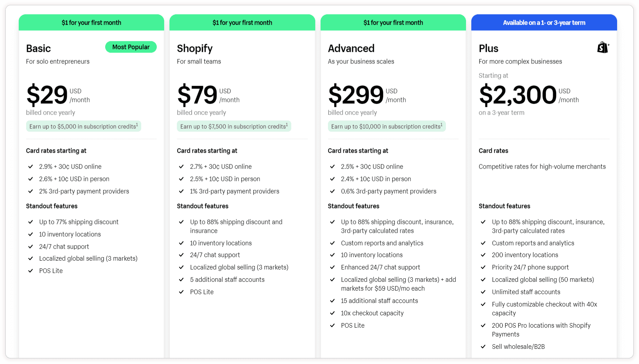
Task: Click the $10,000 subscription credits pill
Action: point(387,126)
